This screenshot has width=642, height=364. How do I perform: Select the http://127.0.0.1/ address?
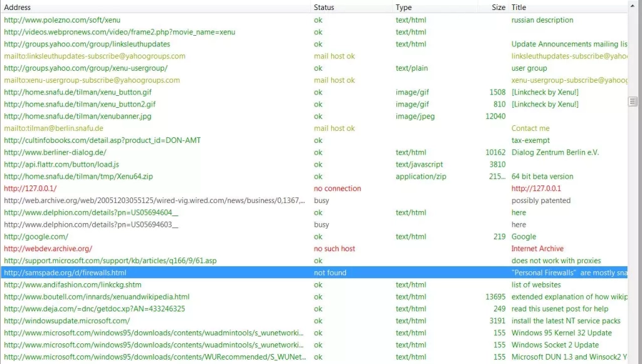tap(30, 189)
